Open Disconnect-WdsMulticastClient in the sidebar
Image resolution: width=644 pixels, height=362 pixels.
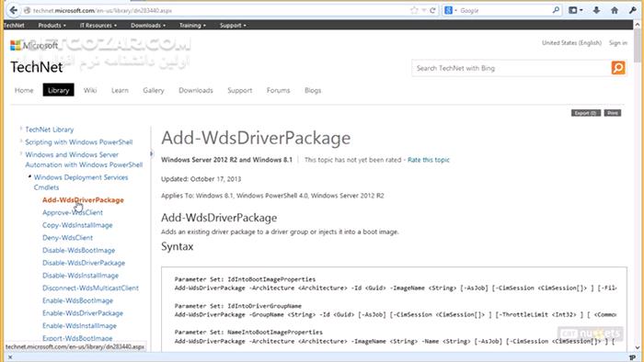pos(90,288)
